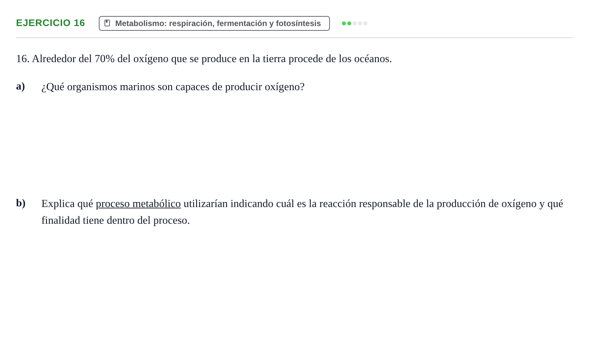Image resolution: width=589 pixels, height=364 pixels.
Task: Select the EJERCICIO 16 heading
Action: [50, 23]
